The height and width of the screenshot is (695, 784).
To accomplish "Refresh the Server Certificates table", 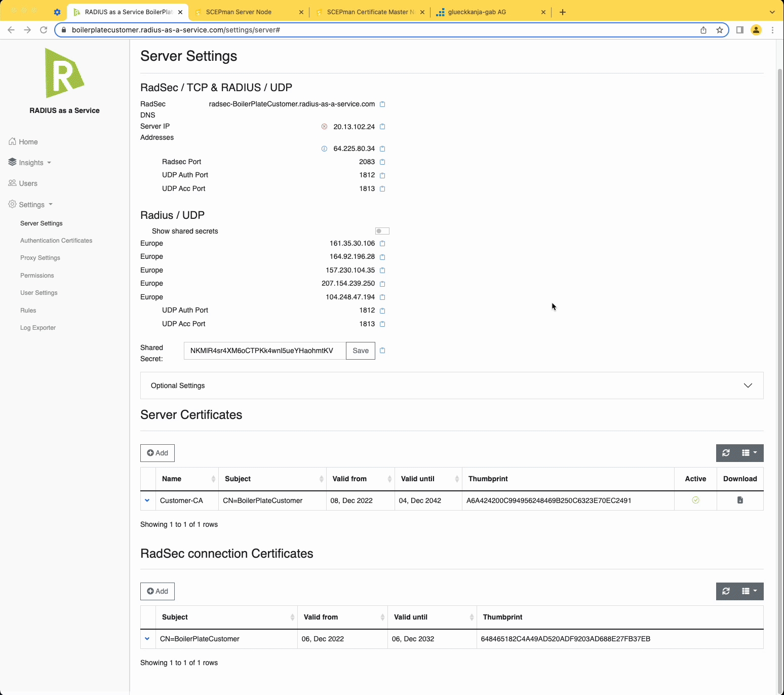I will [x=726, y=453].
